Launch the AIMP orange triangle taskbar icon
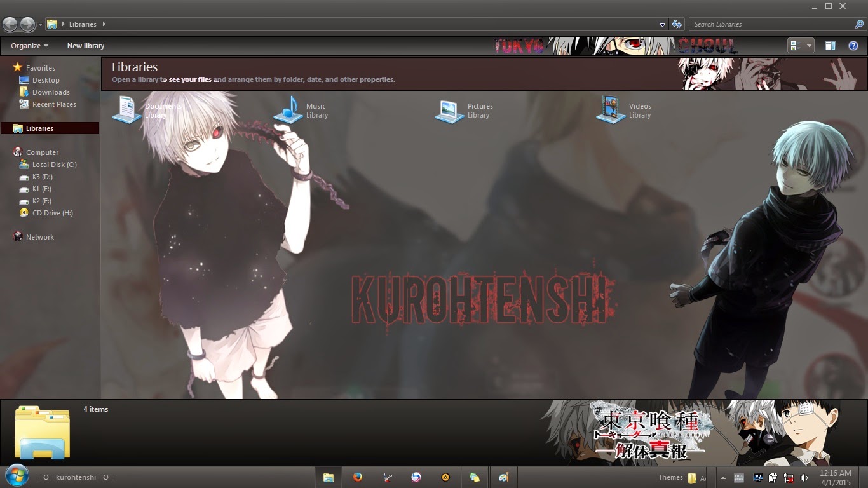This screenshot has width=868, height=488. point(445,477)
